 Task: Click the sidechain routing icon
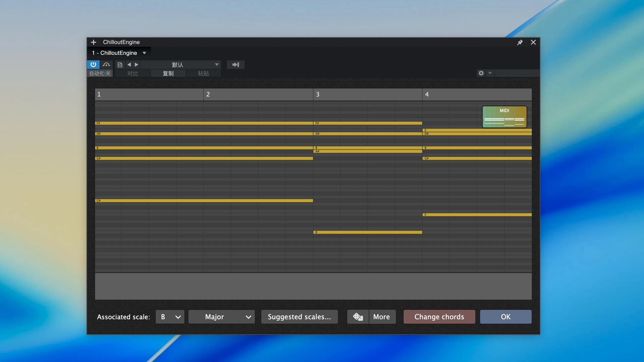pos(106,64)
